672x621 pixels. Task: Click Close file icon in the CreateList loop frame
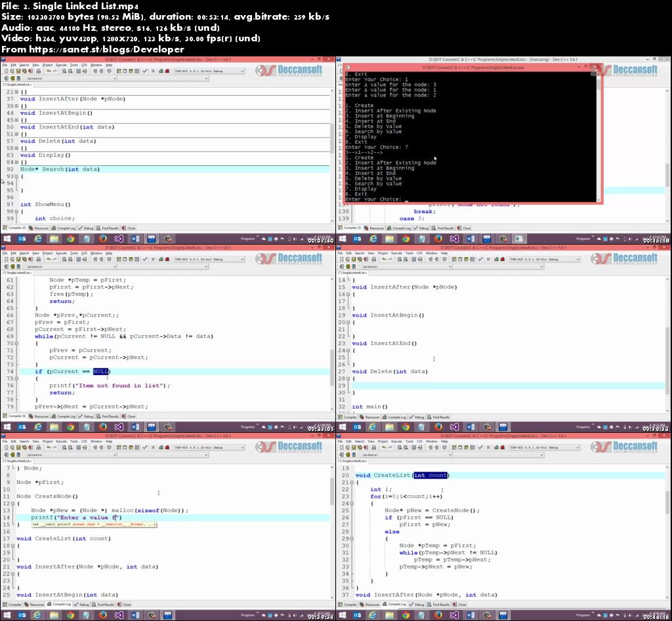point(366,447)
